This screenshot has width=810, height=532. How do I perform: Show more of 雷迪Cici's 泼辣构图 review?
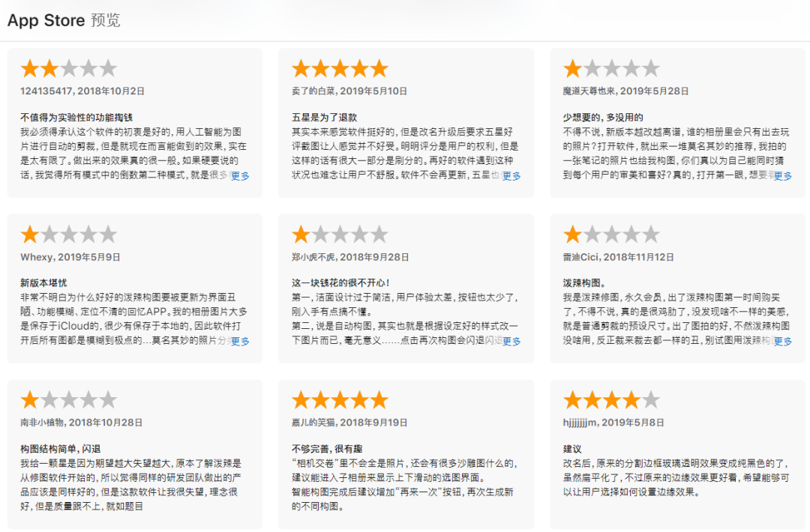782,341
